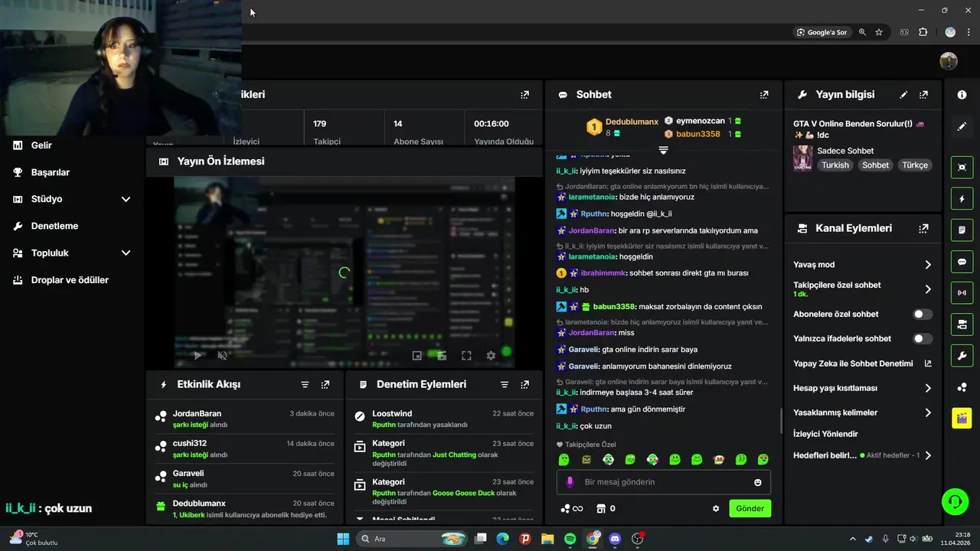
Task: Expand the Topluluk sidebar menu
Action: (x=126, y=253)
